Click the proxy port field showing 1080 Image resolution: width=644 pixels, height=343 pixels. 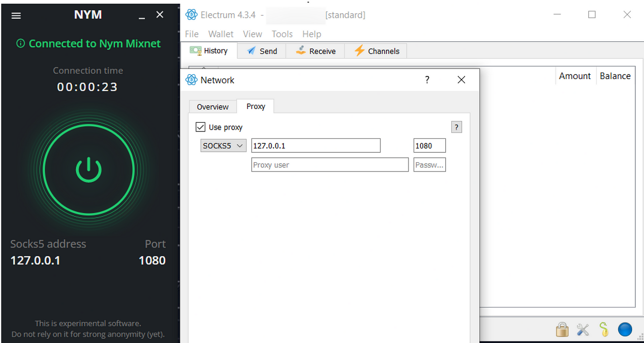tap(430, 146)
